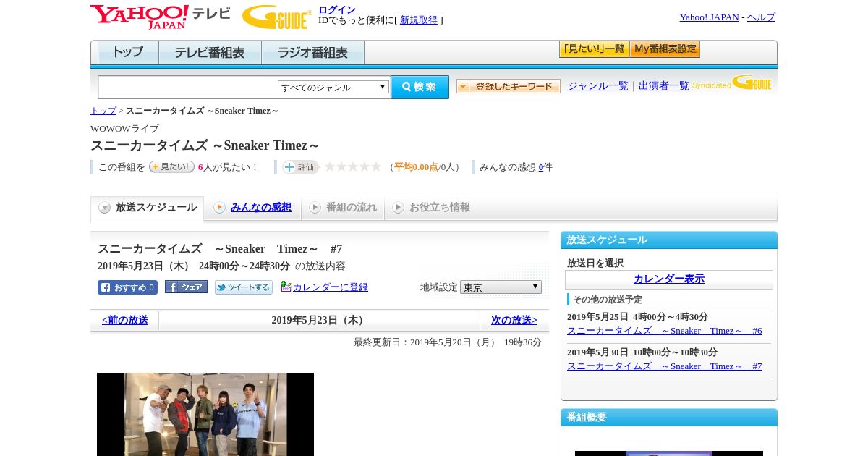Viewport: 868px width, 456px height.
Task: Open the 登録したキーワード dropdown
Action: (x=509, y=86)
